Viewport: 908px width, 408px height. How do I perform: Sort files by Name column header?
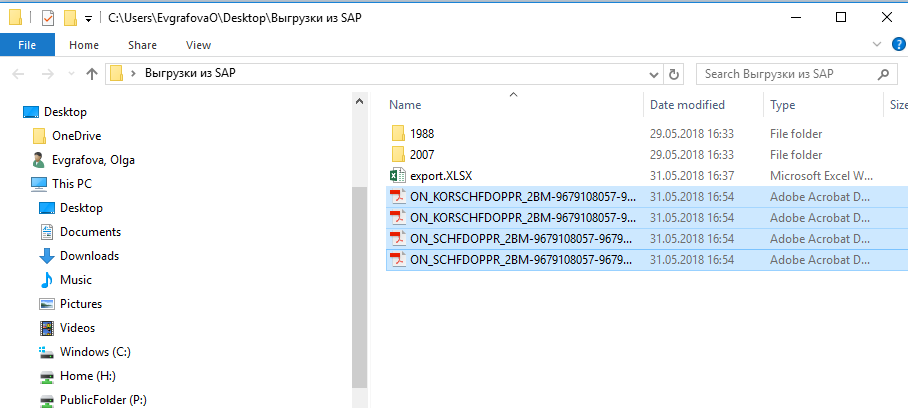(x=405, y=105)
